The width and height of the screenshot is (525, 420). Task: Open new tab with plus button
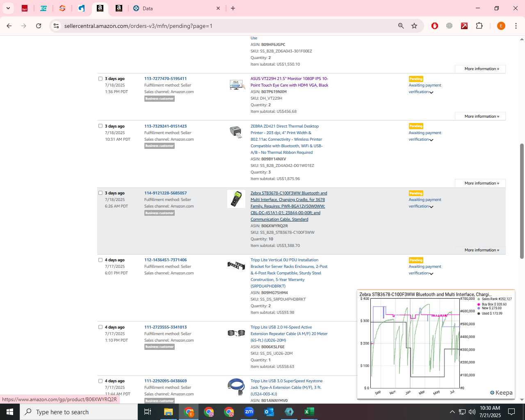pos(233,8)
